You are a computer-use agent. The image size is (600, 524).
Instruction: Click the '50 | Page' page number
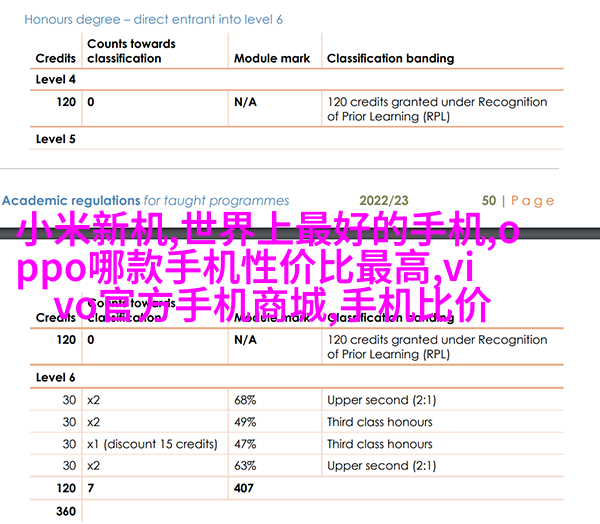[x=518, y=201]
